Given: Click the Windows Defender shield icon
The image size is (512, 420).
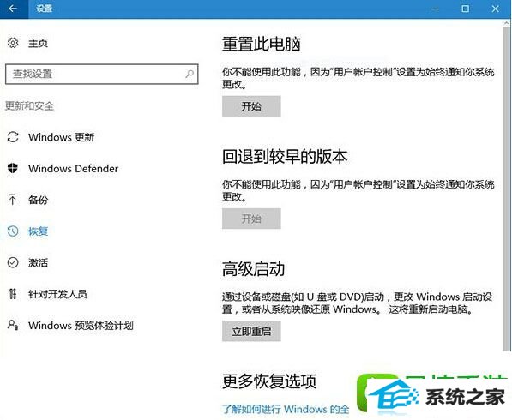Looking at the screenshot, I should [13, 168].
